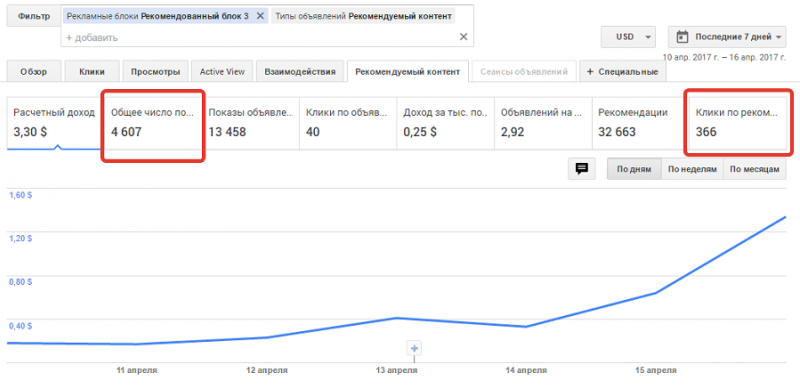This screenshot has width=800, height=389.
Task: Switch to the Active View tab
Action: click(x=222, y=72)
